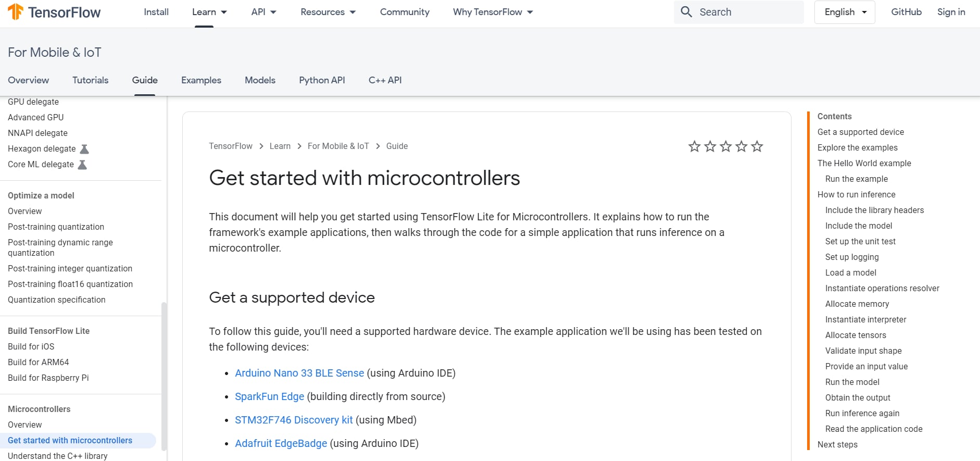Open Post-training integer quantization

[70, 268]
